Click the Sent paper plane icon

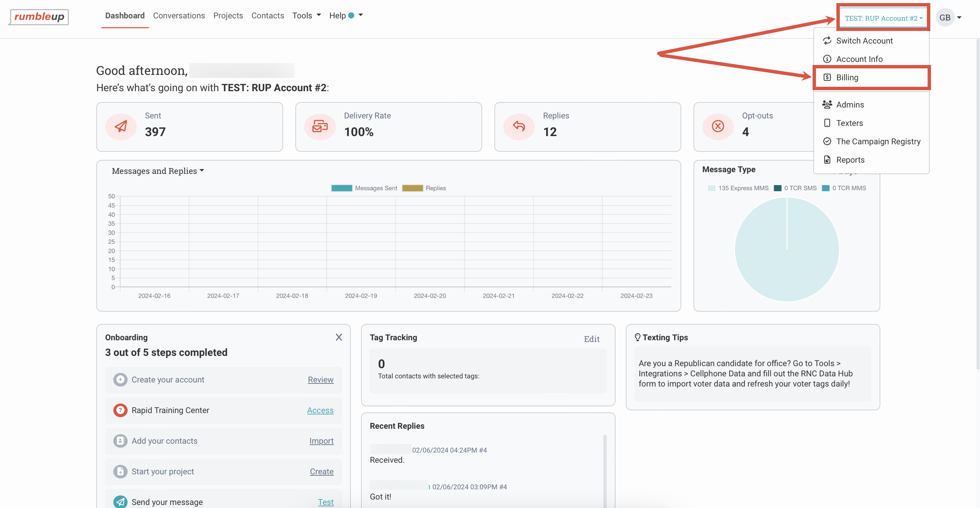120,126
